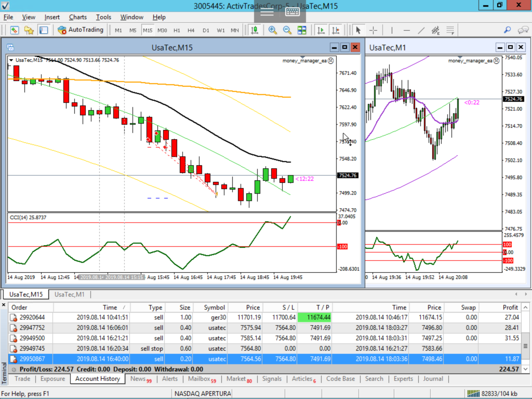Switch to the M5 timeframe button

tap(132, 30)
